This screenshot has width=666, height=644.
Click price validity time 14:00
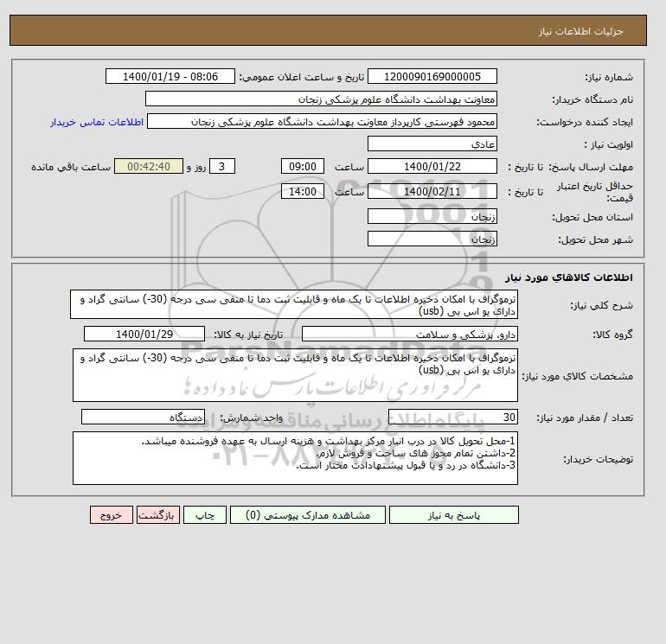[303, 191]
